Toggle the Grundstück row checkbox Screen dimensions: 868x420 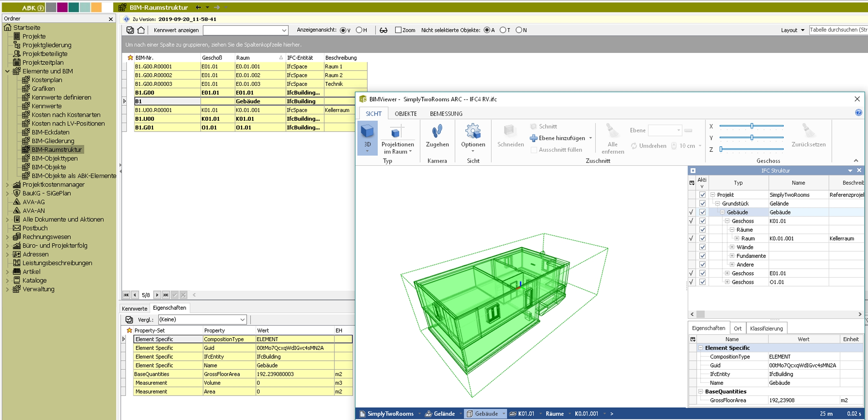pos(702,203)
